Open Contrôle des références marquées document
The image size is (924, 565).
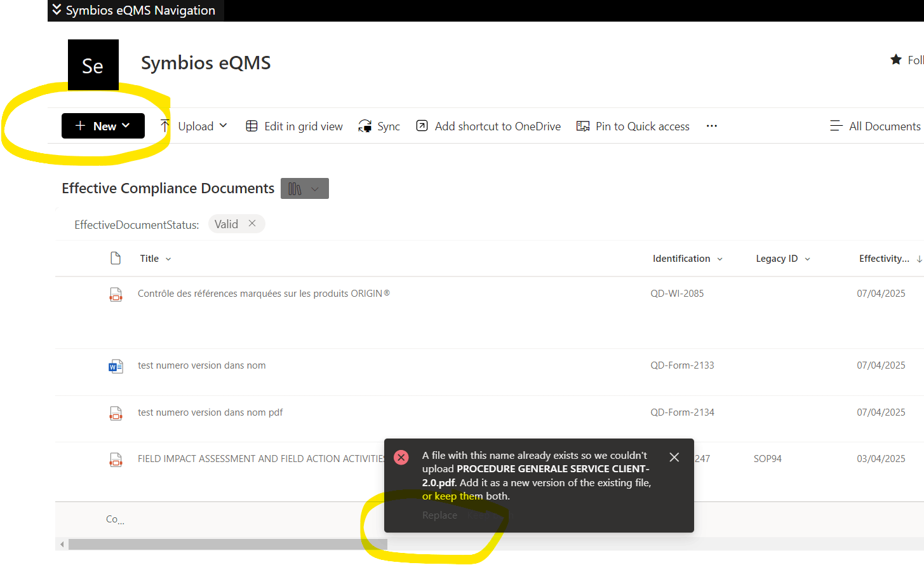pyautogui.click(x=264, y=294)
